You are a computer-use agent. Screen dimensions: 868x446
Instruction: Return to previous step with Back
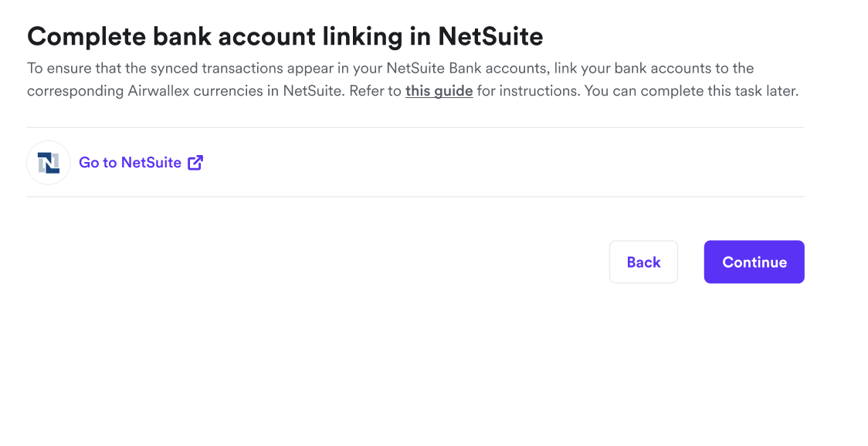[643, 262]
